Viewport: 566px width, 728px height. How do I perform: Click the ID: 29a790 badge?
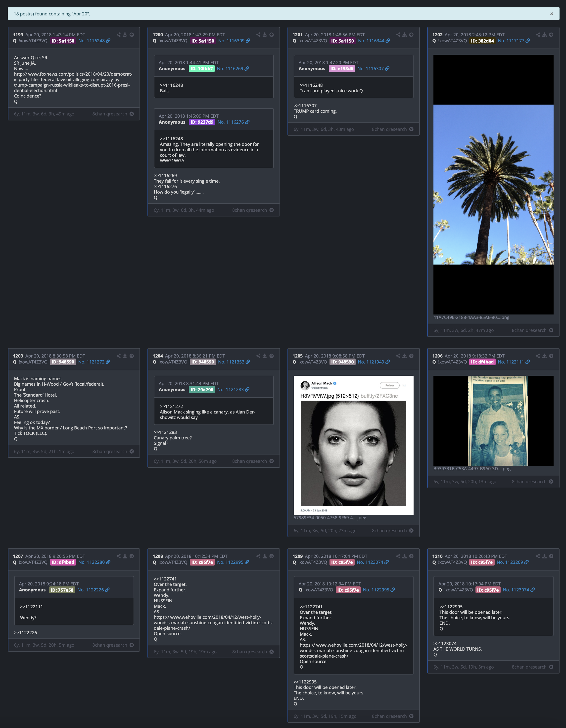[201, 390]
